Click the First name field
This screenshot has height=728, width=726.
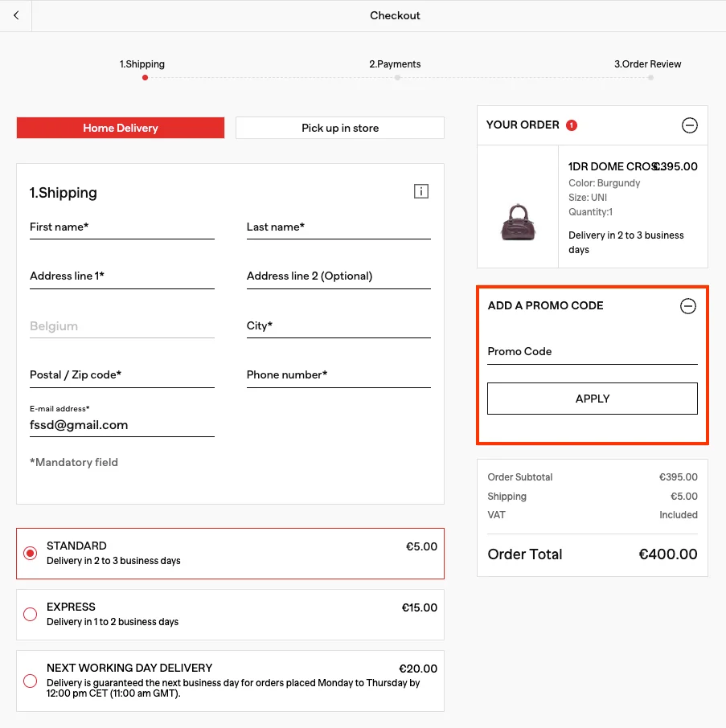coord(121,227)
